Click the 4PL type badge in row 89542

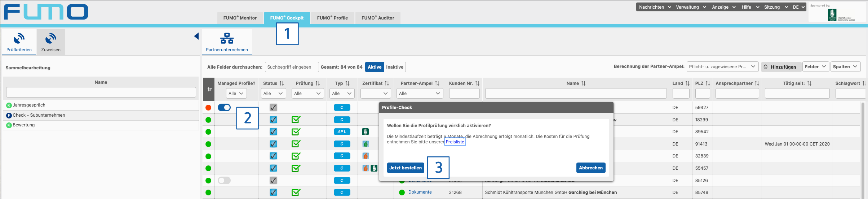click(342, 132)
